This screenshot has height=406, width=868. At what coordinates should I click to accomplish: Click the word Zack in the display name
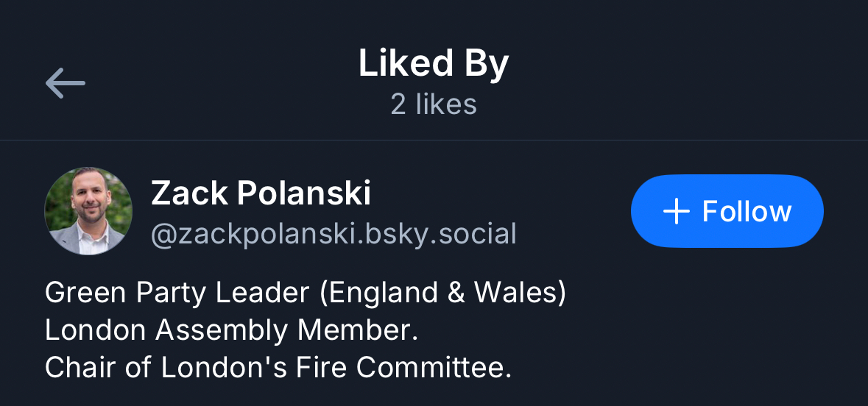(188, 193)
